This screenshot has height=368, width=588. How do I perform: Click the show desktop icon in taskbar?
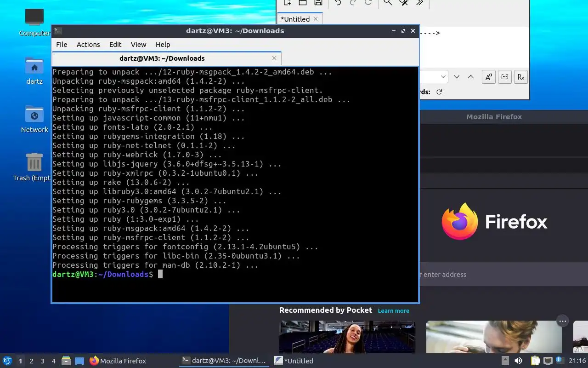pos(79,361)
